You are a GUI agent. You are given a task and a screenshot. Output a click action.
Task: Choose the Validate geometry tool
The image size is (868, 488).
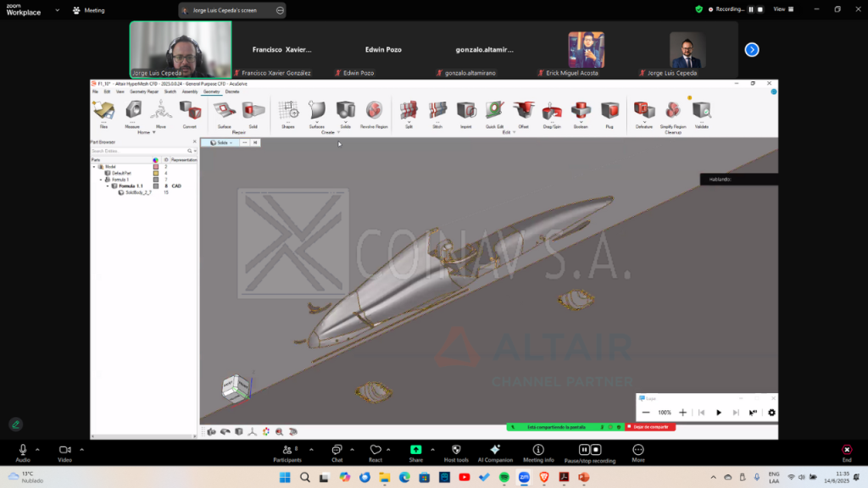pyautogui.click(x=701, y=111)
